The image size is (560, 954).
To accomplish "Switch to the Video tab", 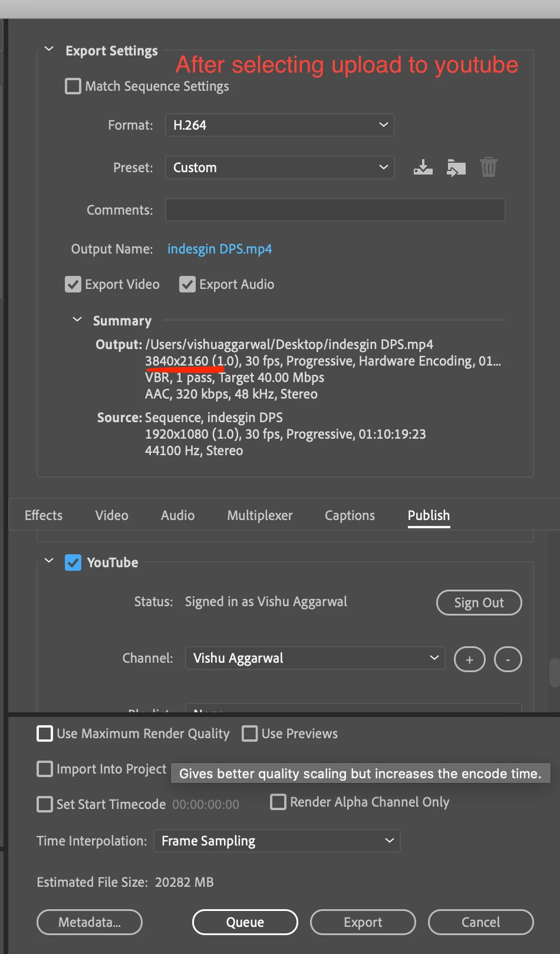I will tap(111, 515).
